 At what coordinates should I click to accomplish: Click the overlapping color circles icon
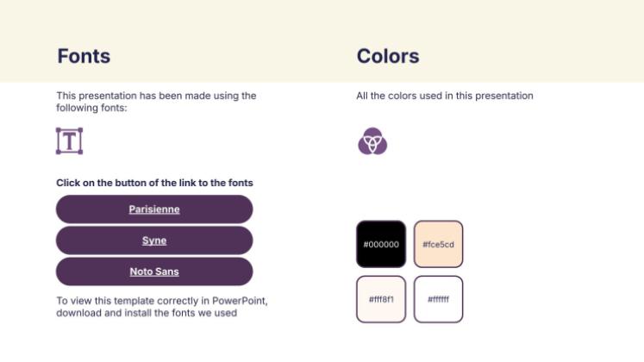[x=372, y=140]
